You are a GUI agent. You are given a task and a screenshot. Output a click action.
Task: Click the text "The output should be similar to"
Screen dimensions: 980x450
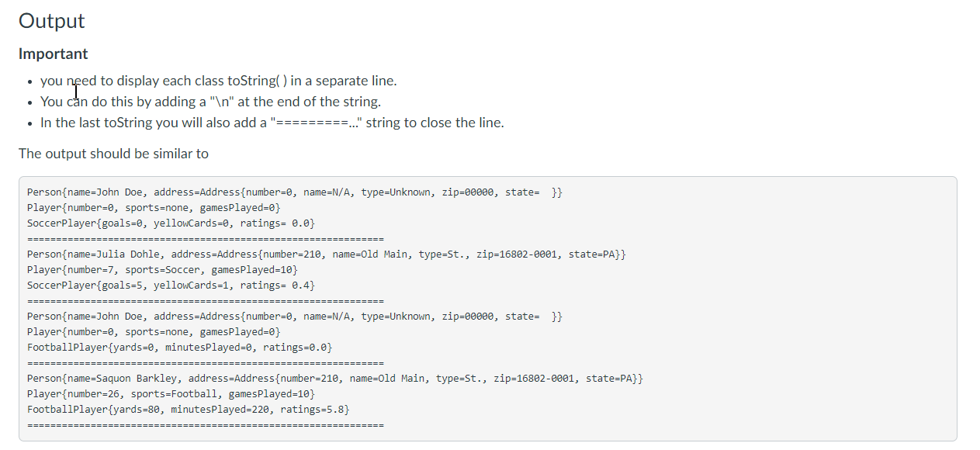[113, 154]
